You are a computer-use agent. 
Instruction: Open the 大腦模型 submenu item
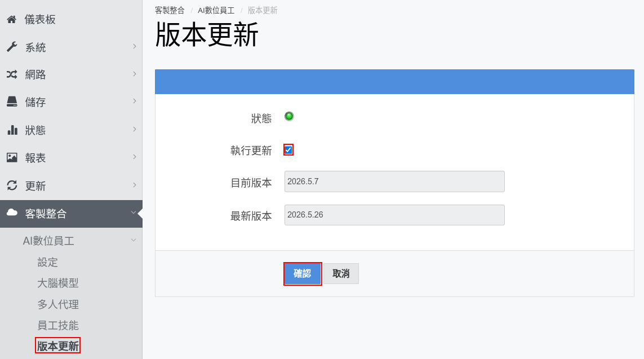(x=58, y=283)
